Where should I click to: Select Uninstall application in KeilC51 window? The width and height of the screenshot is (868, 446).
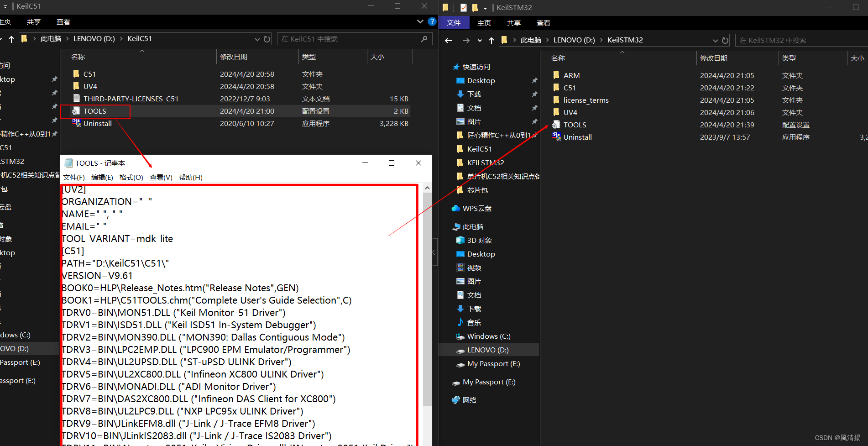pos(97,123)
